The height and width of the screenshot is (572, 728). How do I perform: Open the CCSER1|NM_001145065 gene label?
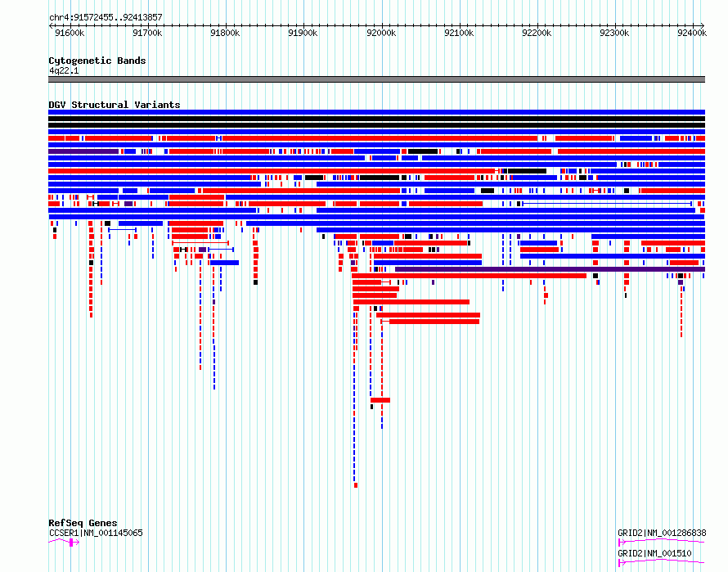pos(96,533)
